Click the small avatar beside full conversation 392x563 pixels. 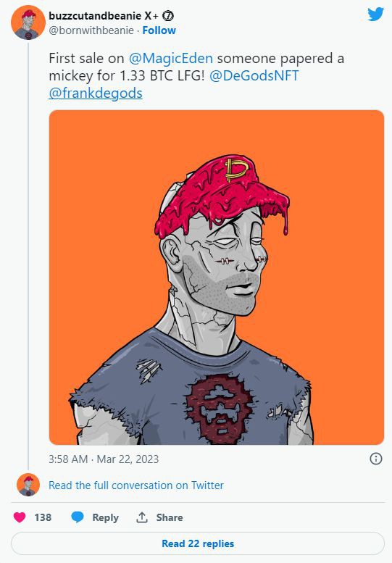click(28, 484)
